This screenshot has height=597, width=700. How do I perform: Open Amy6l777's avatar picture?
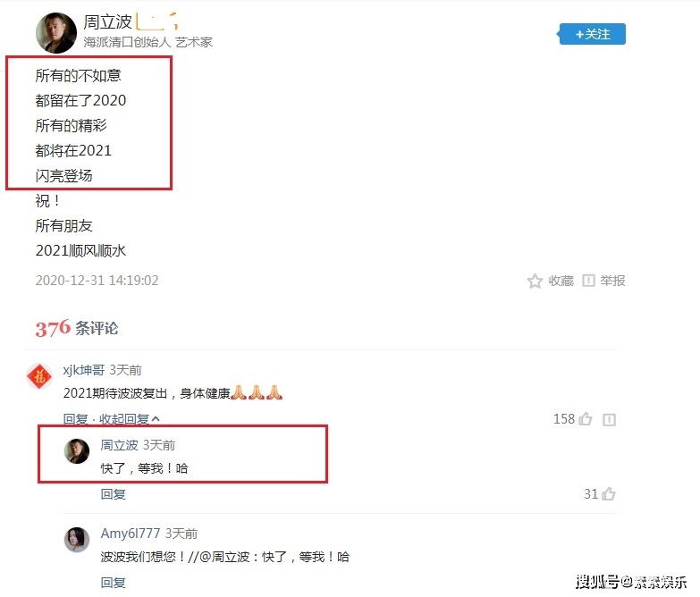pyautogui.click(x=77, y=540)
